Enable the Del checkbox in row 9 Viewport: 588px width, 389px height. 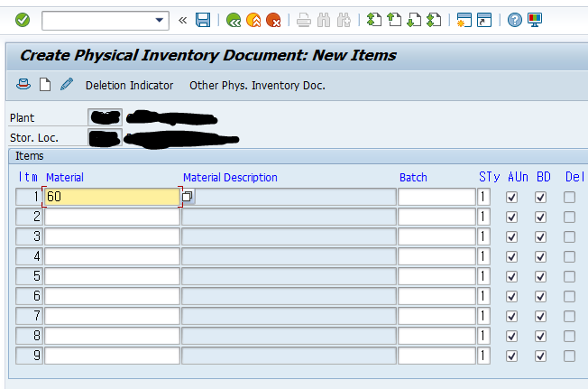click(x=569, y=356)
